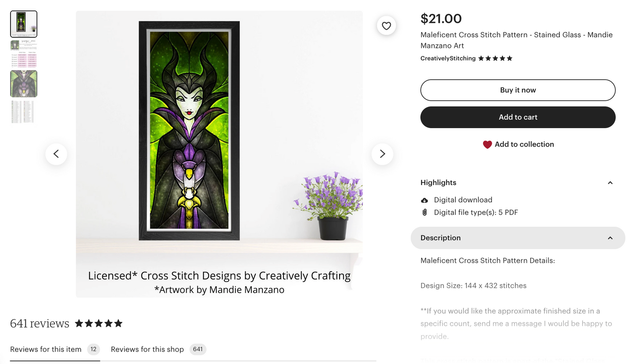Switch to Reviews for this shop tab
Screen dimensions: 634x364
(x=147, y=350)
